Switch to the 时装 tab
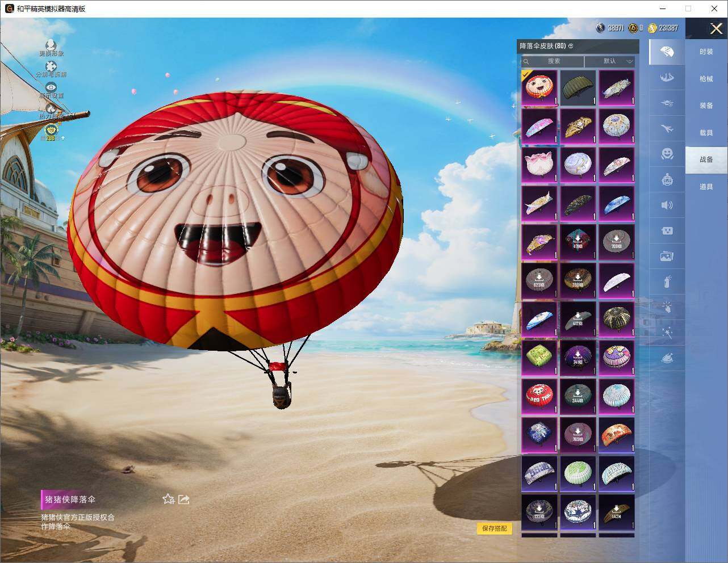 click(706, 52)
